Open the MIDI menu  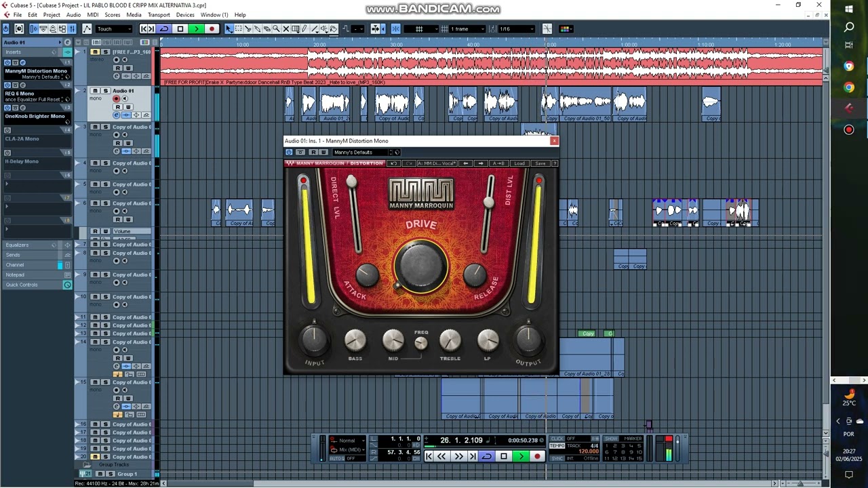coord(93,15)
